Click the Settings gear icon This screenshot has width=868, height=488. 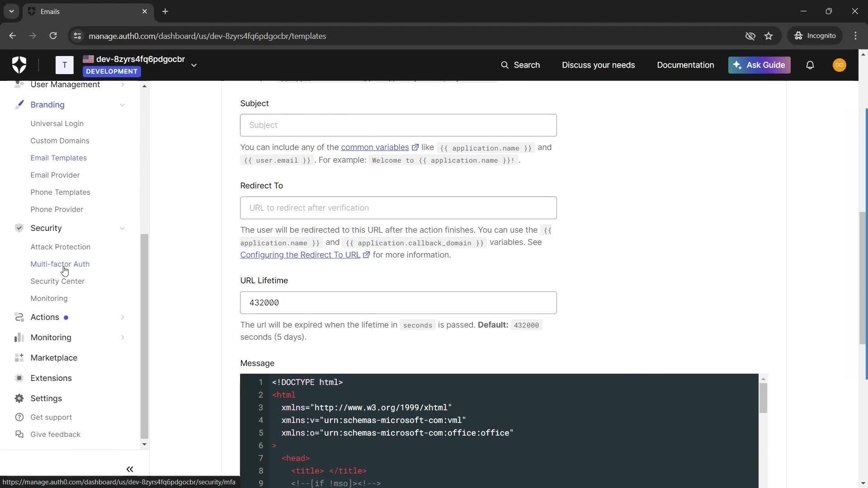pos(19,399)
